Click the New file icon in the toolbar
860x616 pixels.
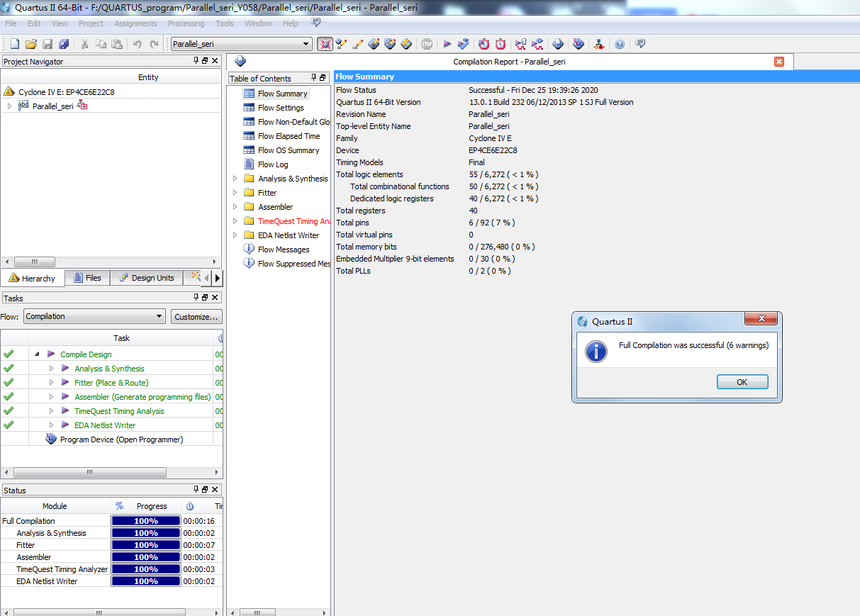[15, 44]
